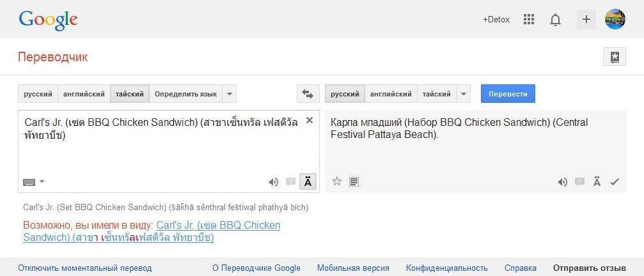Image resolution: width=644 pixels, height=276 pixels.
Task: Expand the source languages dropdown arrow
Action: pos(230,94)
